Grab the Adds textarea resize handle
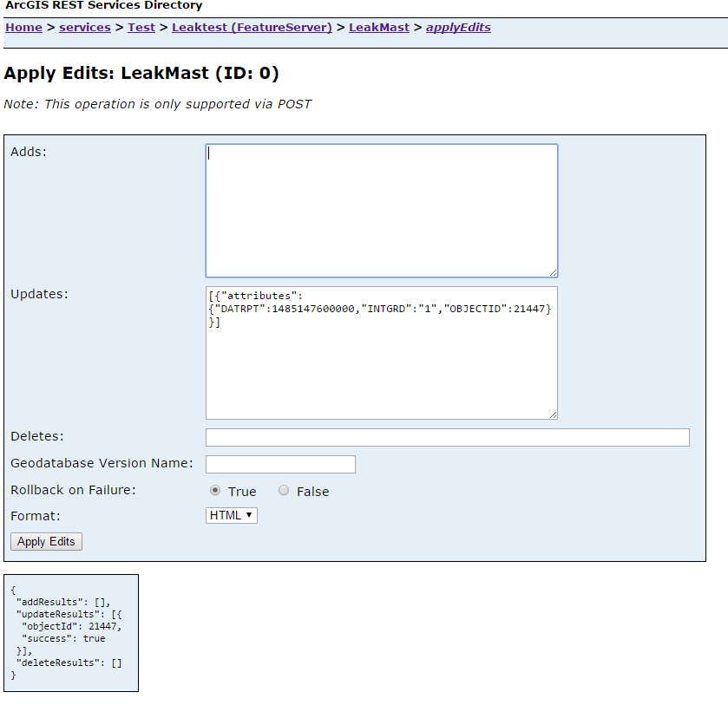Viewport: 728px width, 705px height. click(x=553, y=273)
